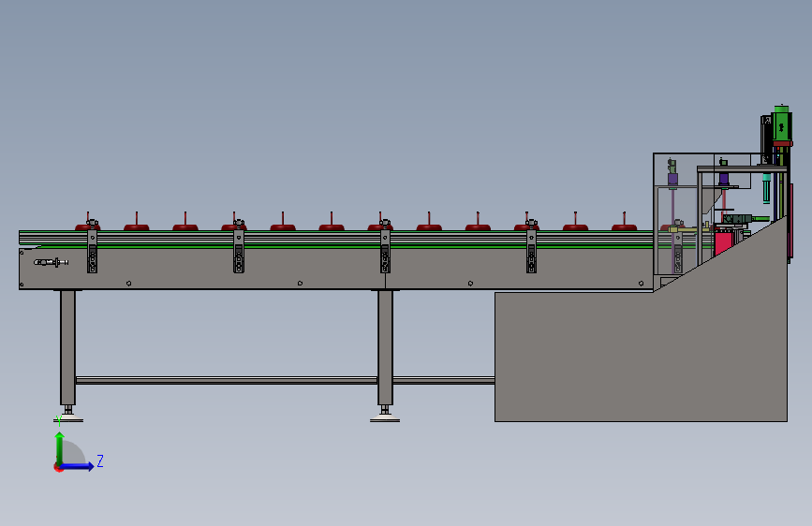Select the red origin ball of the triad
Viewport: 812px width, 526px height.
click(x=58, y=467)
